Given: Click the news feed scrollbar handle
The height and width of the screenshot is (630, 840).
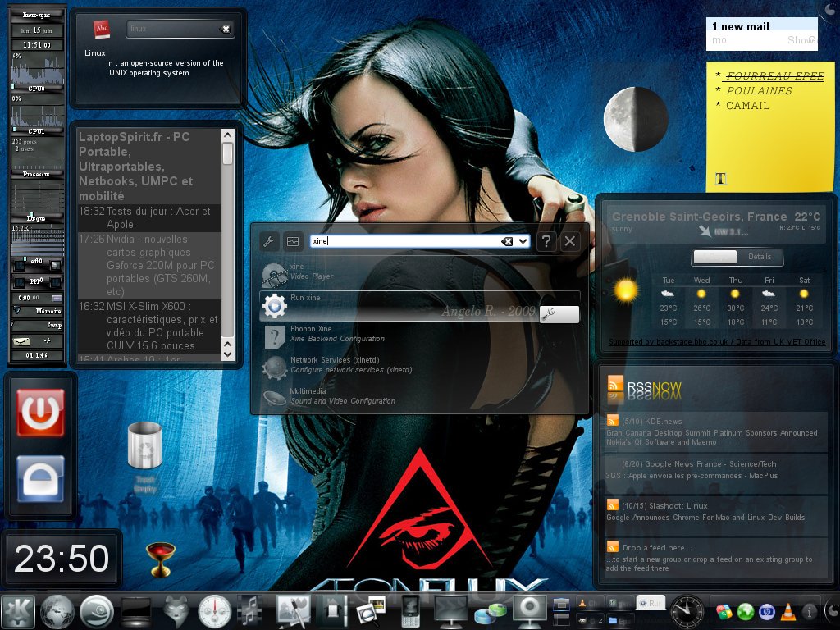Looking at the screenshot, I should click(x=228, y=153).
